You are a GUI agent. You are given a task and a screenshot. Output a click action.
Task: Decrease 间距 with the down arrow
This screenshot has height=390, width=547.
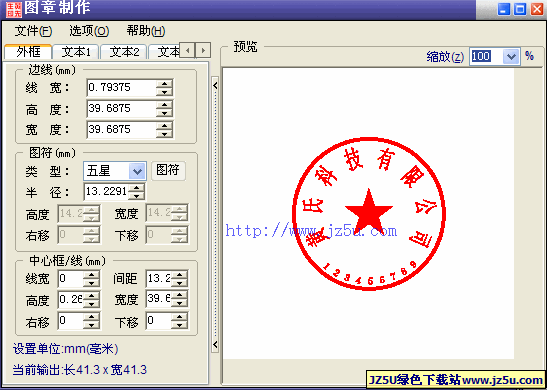click(179, 283)
